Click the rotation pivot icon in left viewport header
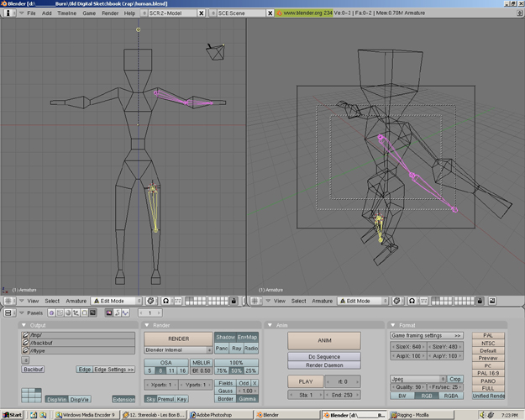Screen dimensions: 525x420 pos(165,301)
